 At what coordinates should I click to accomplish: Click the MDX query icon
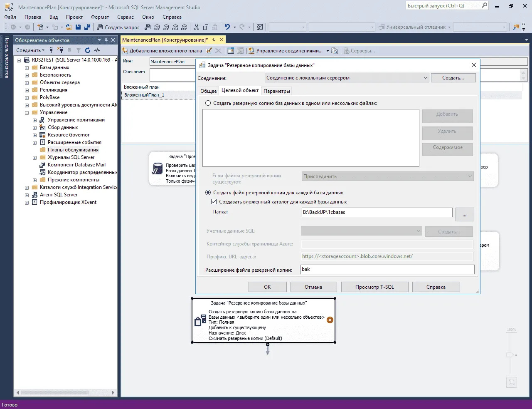point(157,27)
